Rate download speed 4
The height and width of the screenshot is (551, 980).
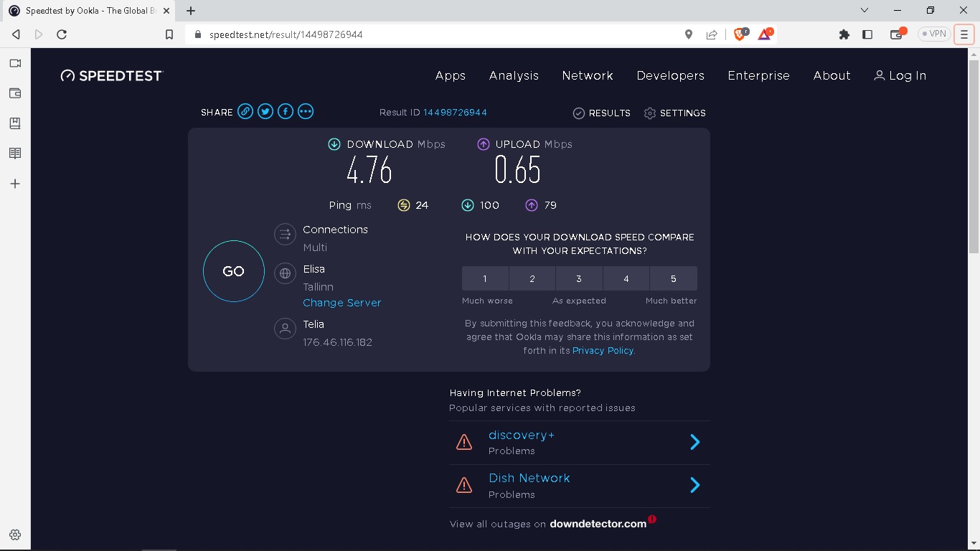point(626,278)
